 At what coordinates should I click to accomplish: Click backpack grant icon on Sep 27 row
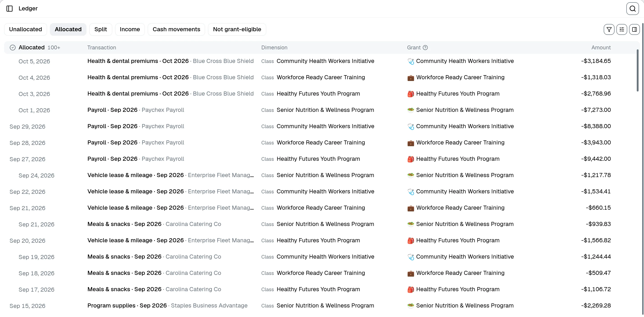point(411,159)
